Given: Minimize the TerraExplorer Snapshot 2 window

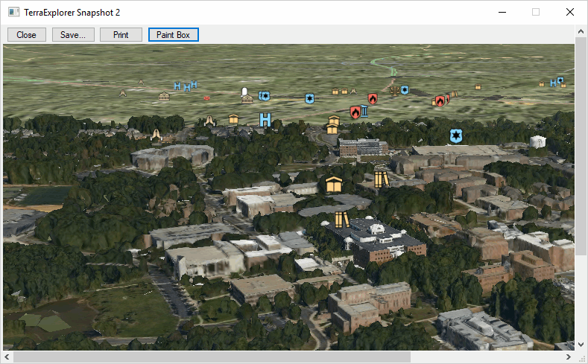Looking at the screenshot, I should tap(502, 12).
